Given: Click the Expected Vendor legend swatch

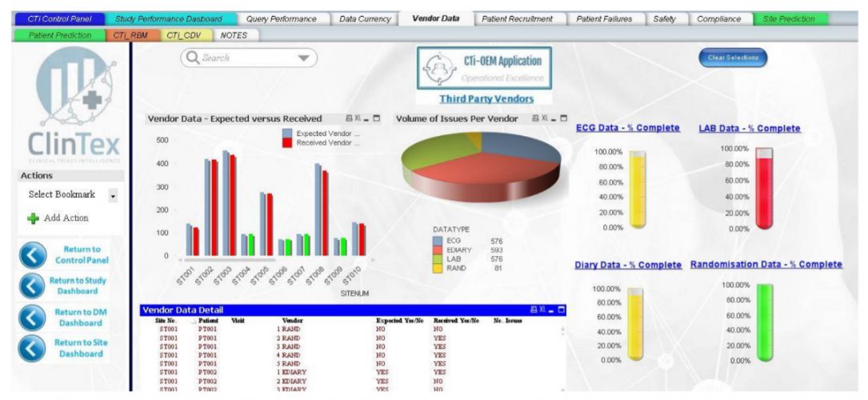Looking at the screenshot, I should tap(287, 134).
